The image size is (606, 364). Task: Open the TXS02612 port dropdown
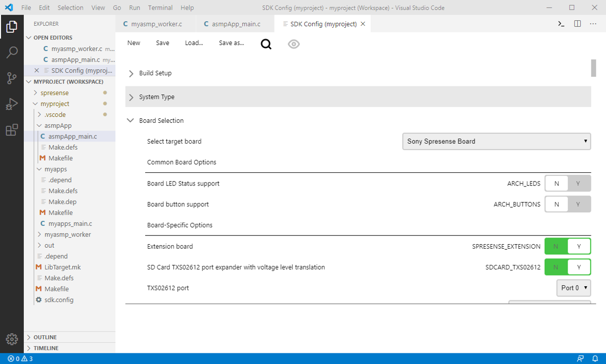(x=574, y=288)
